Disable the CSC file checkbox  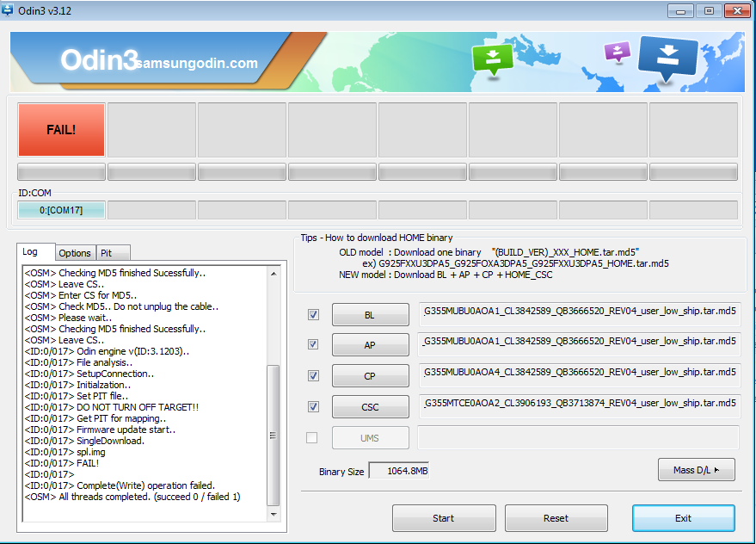coord(313,407)
